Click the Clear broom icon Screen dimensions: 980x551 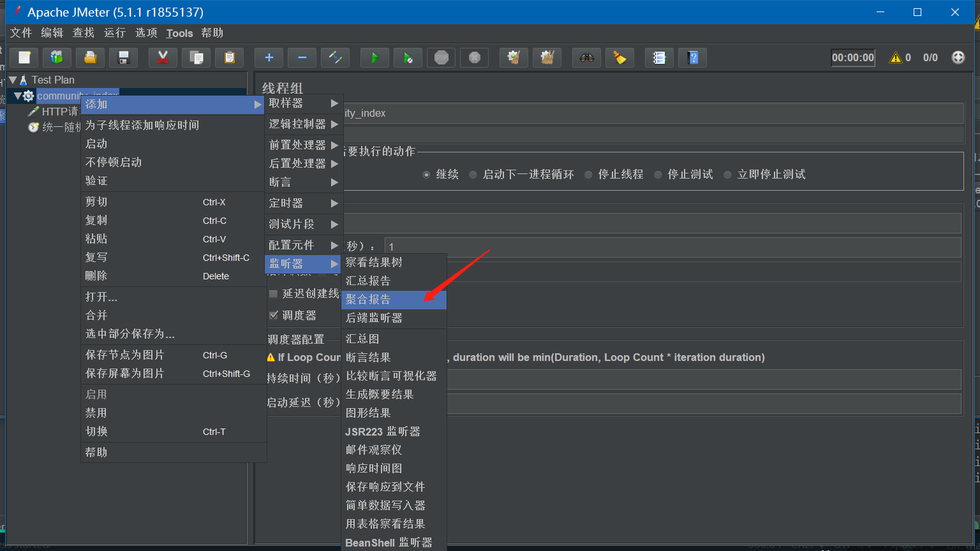coord(514,57)
